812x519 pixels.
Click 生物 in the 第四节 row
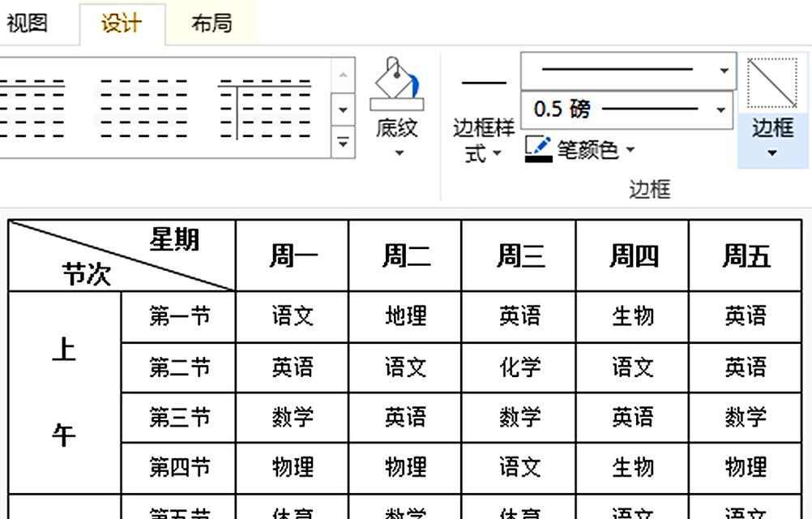click(x=634, y=467)
